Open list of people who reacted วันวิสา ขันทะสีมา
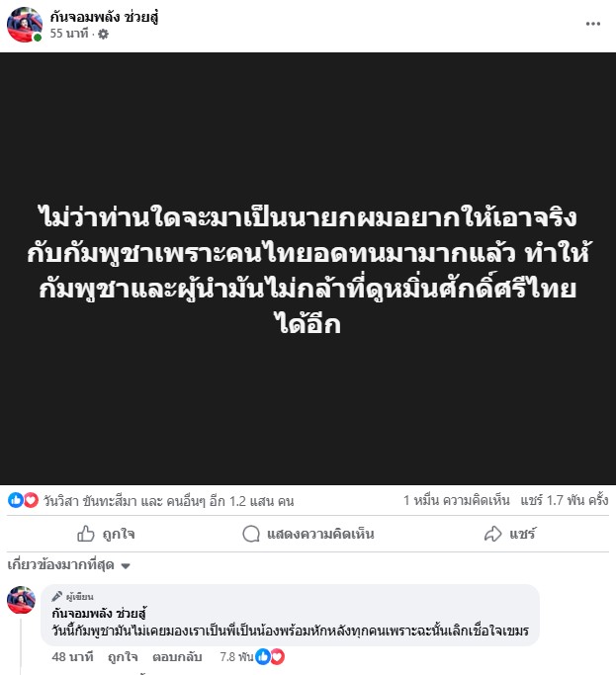This screenshot has width=616, height=675. (x=168, y=501)
